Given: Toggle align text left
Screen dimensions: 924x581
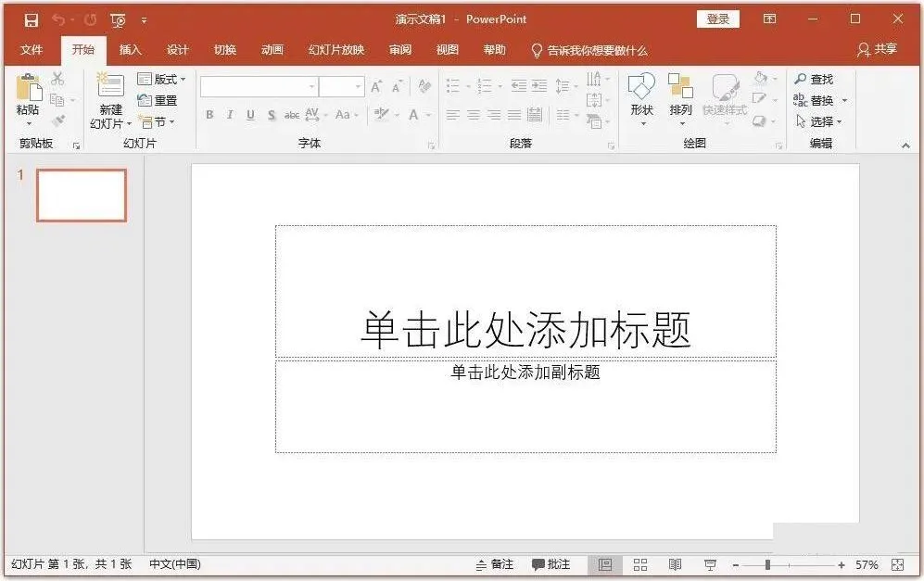Looking at the screenshot, I should 452,115.
